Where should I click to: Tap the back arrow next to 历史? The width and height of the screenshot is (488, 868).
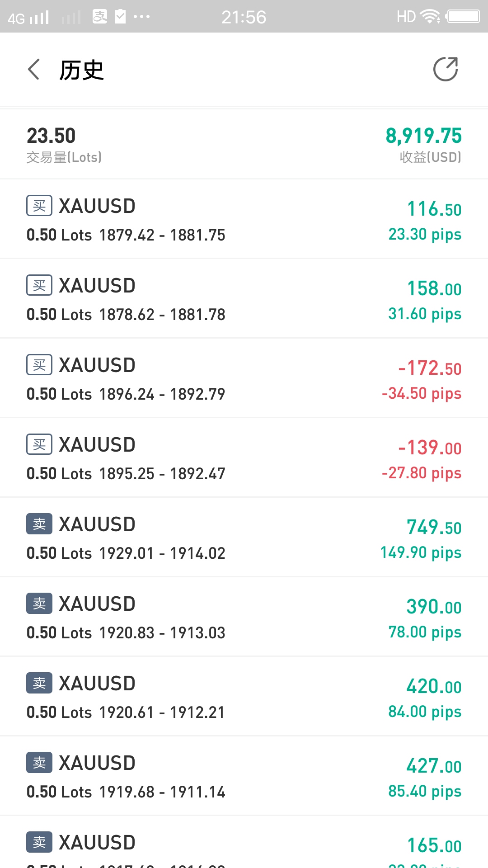click(34, 70)
